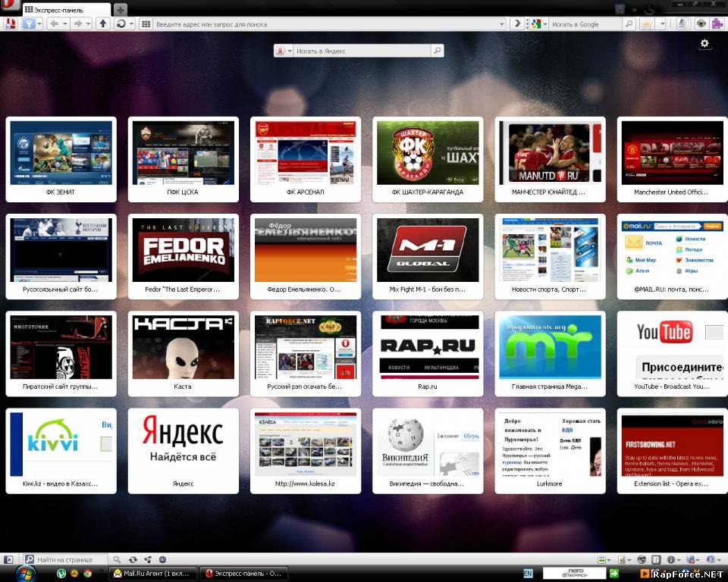Click Windows Start orb
This screenshot has width=728, height=582.
(x=25, y=574)
